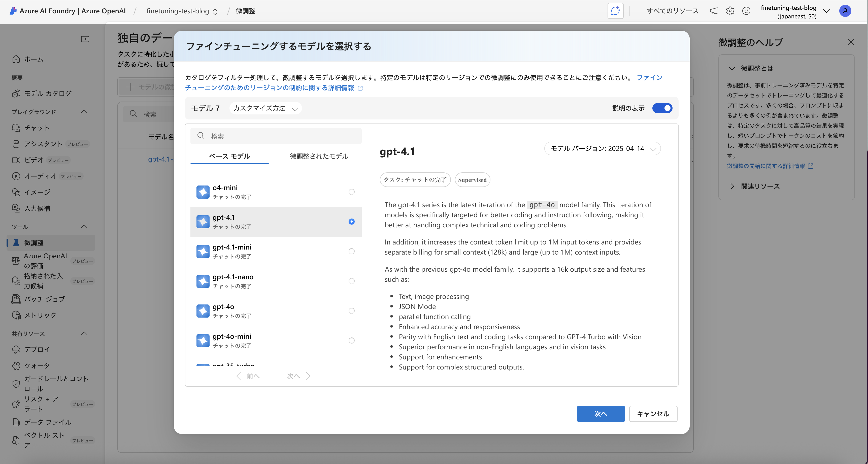Screen dimensions: 868x464
Task: Open ガードレールとコントロール in sidebar
Action: pyautogui.click(x=51, y=384)
